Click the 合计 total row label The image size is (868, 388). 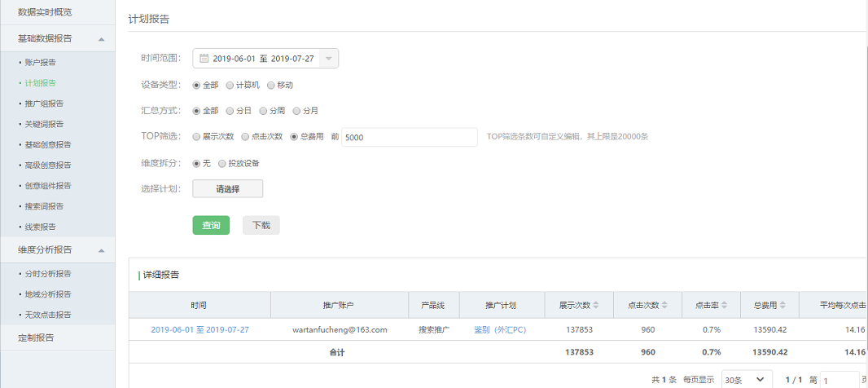pos(336,352)
